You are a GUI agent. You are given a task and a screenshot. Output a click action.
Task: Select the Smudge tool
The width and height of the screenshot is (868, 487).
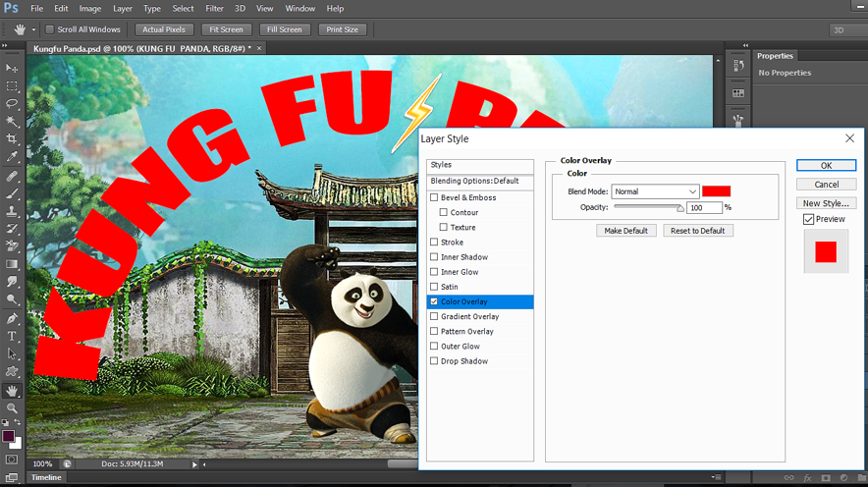12,282
